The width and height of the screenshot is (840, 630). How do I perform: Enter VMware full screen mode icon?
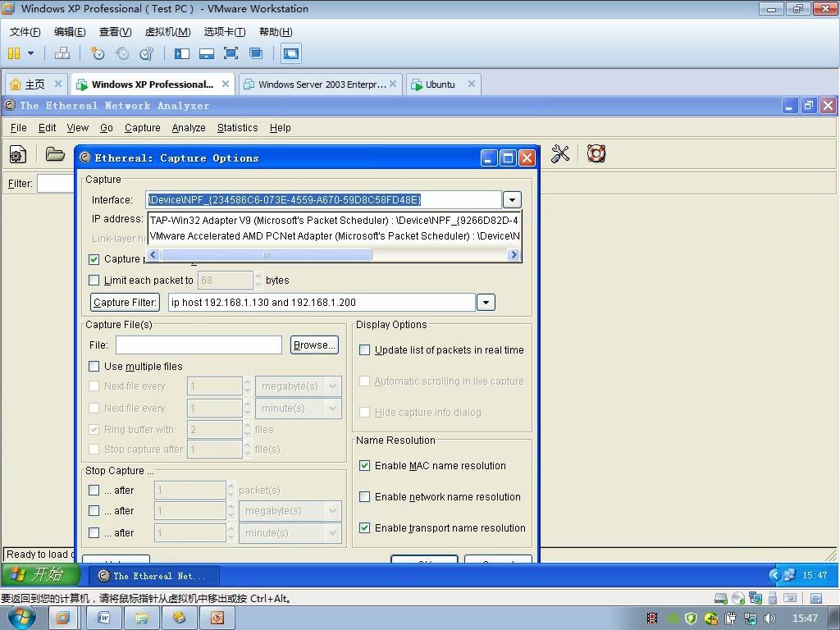(231, 53)
